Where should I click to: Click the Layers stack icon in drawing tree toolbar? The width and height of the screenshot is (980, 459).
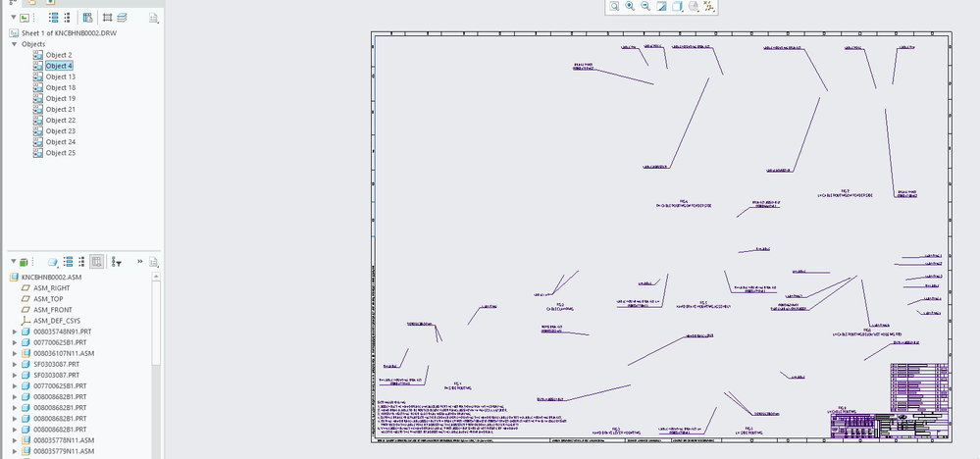122,18
